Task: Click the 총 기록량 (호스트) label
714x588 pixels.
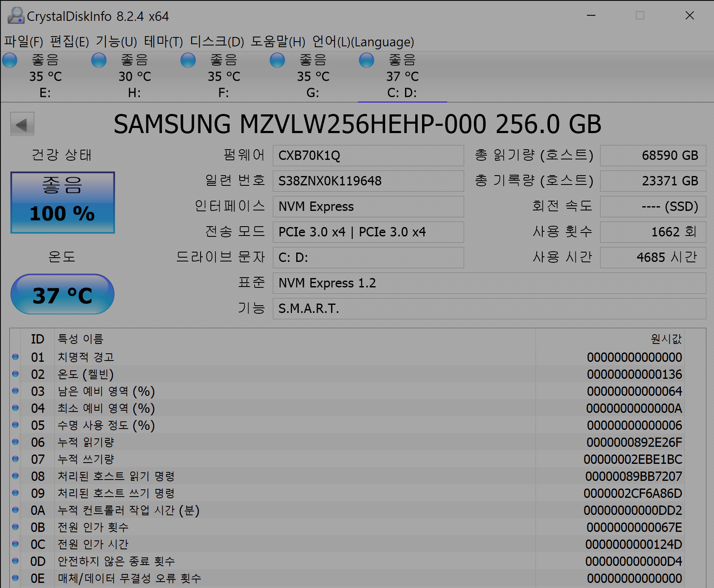Action: click(x=534, y=181)
